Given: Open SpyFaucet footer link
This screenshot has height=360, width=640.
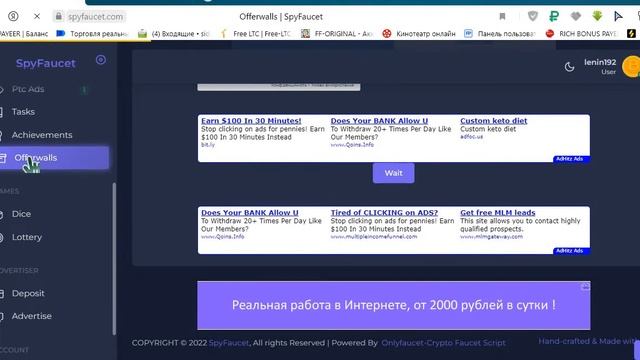Looking at the screenshot, I should [x=229, y=343].
